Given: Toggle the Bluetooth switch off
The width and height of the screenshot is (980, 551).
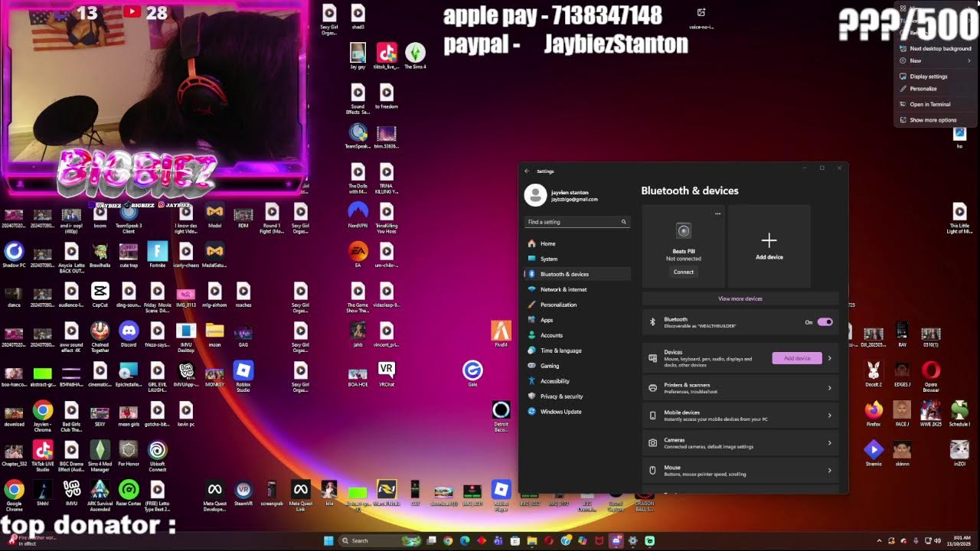Looking at the screenshot, I should 825,322.
